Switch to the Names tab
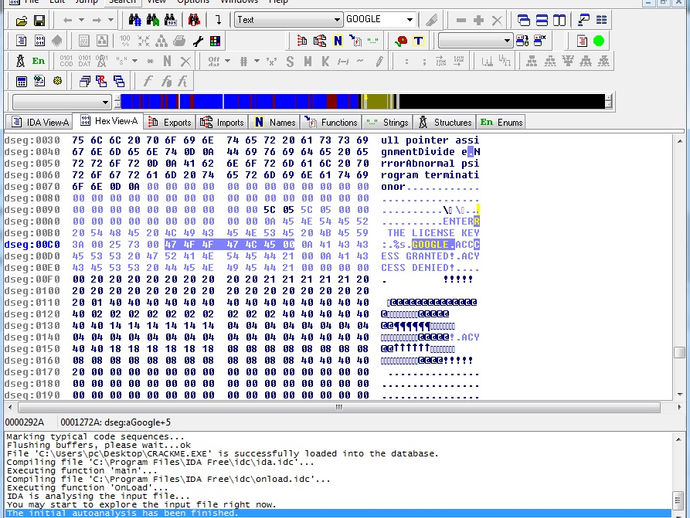Image resolution: width=690 pixels, height=518 pixels. 274,122
